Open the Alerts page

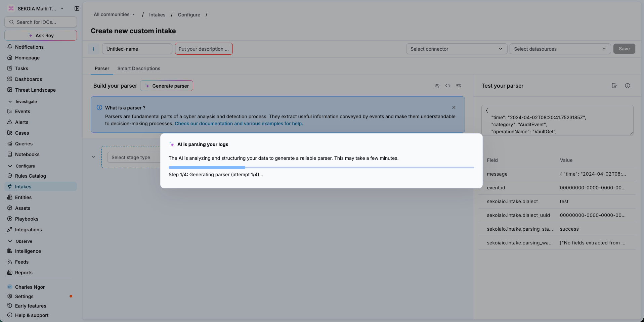coord(22,122)
